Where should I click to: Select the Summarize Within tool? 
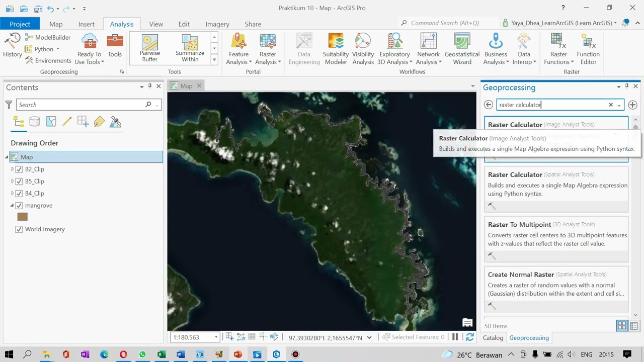point(190,48)
